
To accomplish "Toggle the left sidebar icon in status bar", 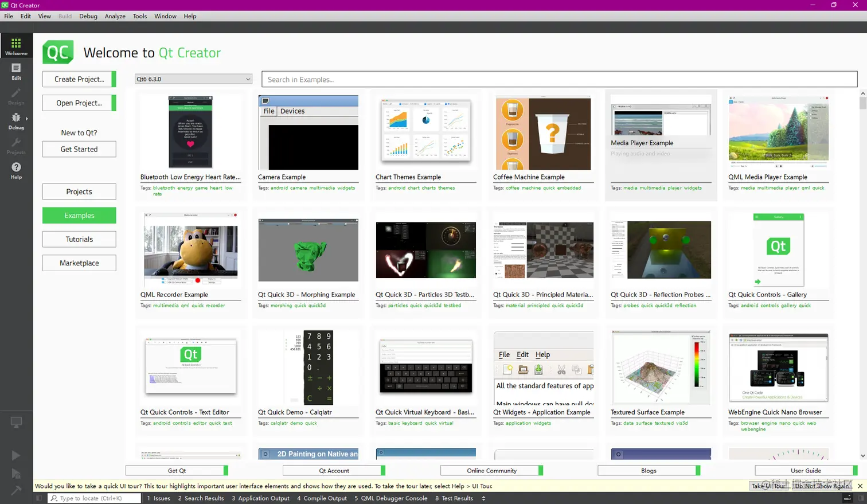I will [x=39, y=498].
